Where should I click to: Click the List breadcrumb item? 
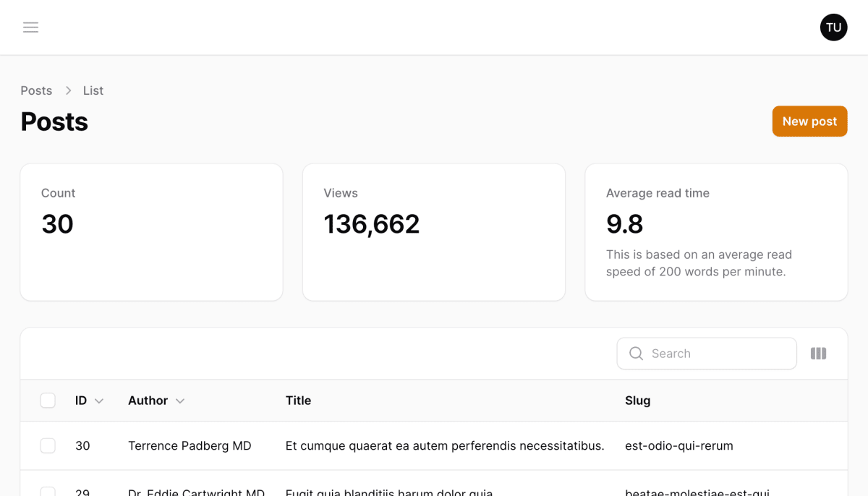pyautogui.click(x=93, y=90)
